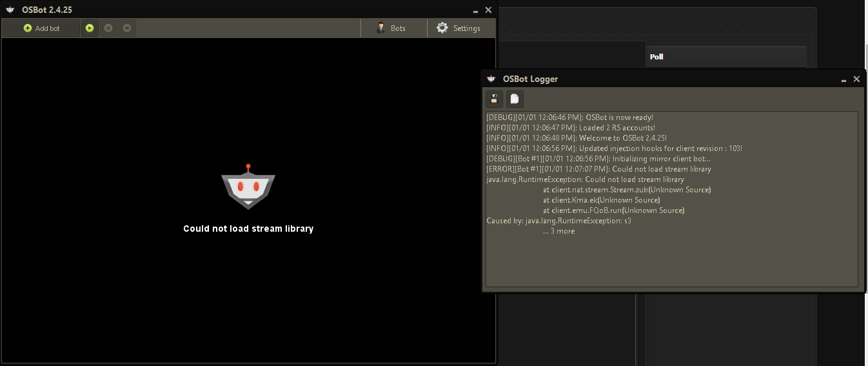Open the Bots panel

(x=393, y=28)
